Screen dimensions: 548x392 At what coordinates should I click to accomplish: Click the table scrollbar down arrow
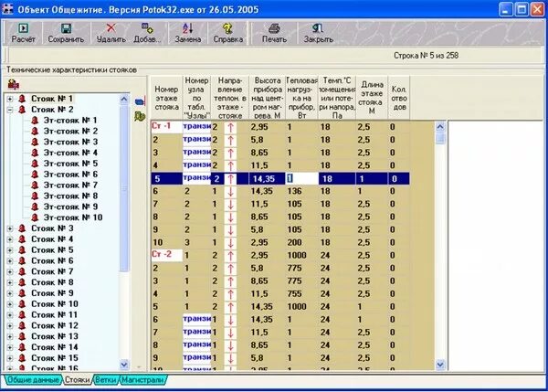click(x=440, y=365)
